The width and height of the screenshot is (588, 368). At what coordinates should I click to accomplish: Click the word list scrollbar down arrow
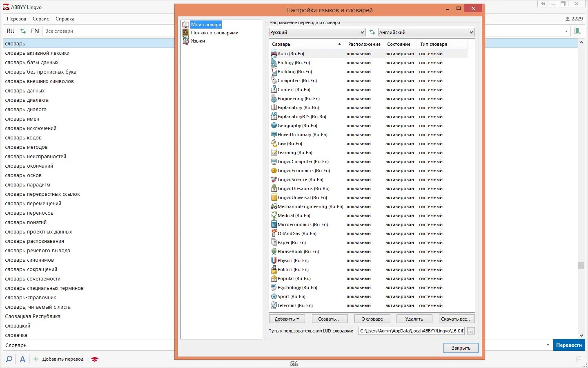click(581, 336)
